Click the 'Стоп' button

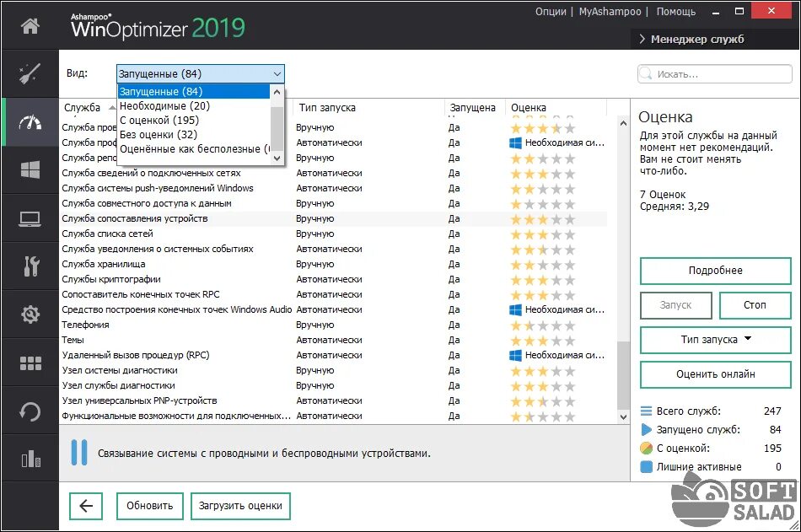pos(755,305)
